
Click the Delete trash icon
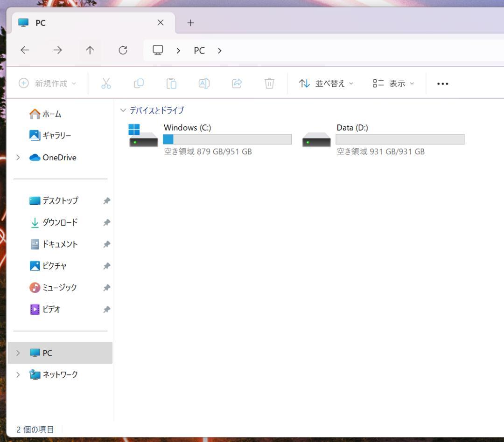tap(269, 83)
